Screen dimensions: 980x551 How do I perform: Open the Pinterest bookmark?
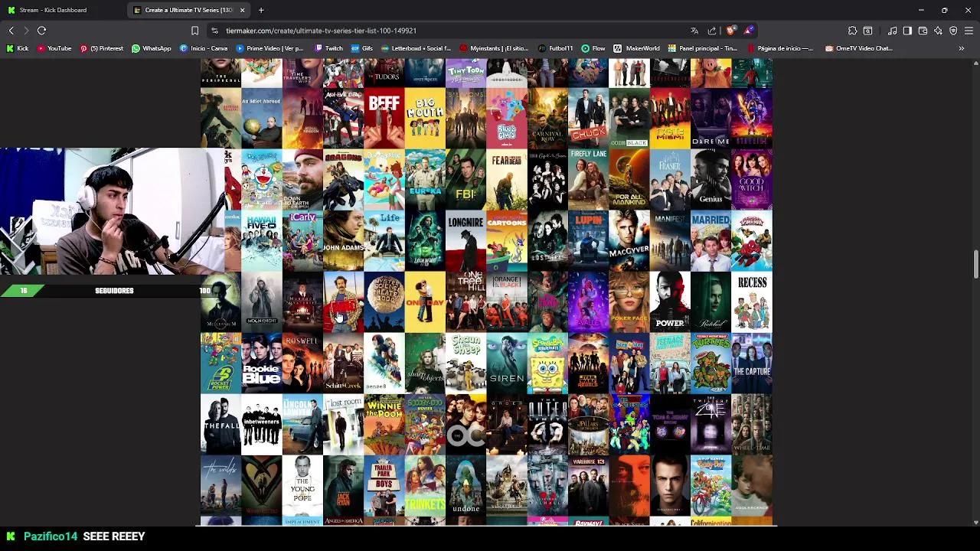point(101,48)
